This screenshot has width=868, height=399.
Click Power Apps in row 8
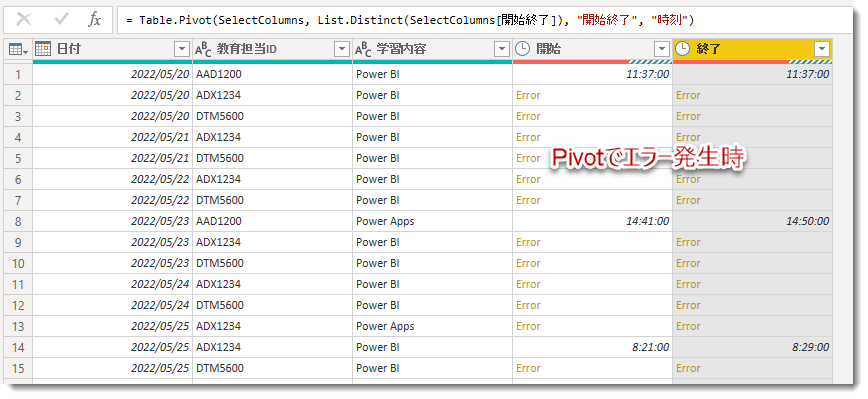coord(432,221)
